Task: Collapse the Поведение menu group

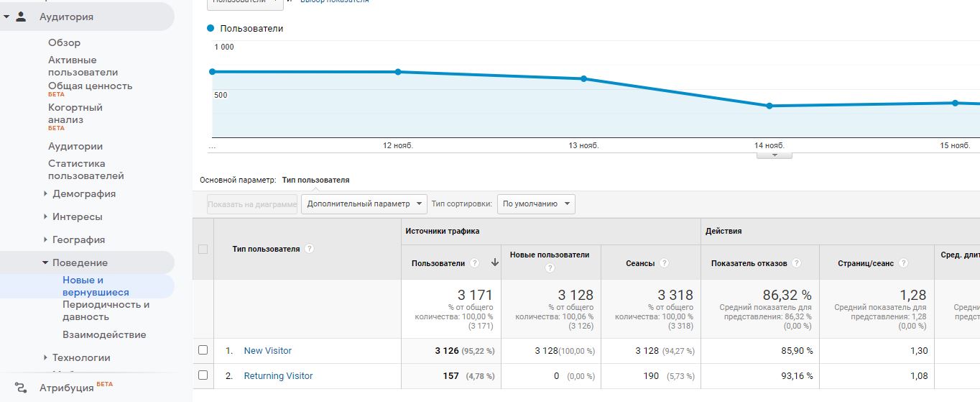Action: (x=45, y=262)
